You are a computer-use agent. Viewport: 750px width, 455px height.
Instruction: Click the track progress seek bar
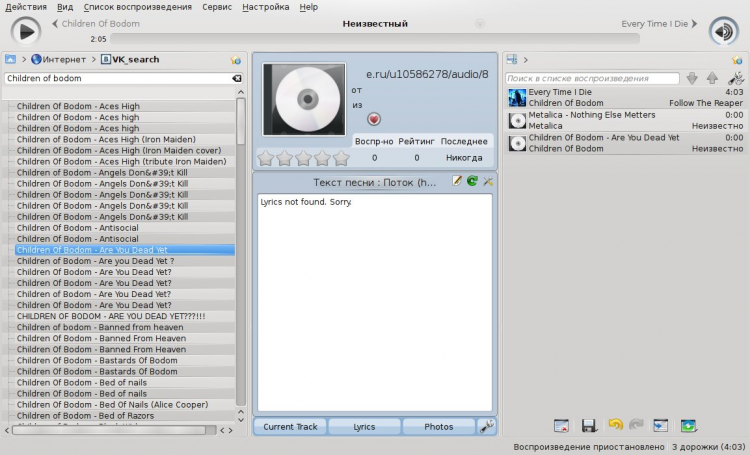click(375, 39)
